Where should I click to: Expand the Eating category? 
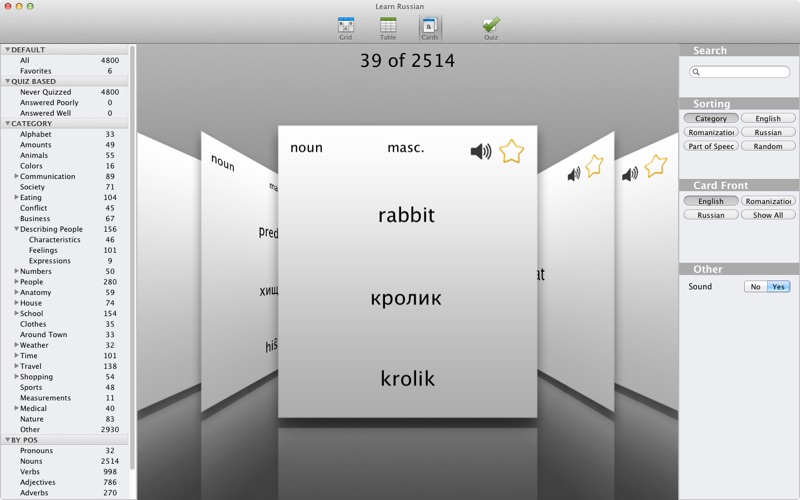[16, 197]
